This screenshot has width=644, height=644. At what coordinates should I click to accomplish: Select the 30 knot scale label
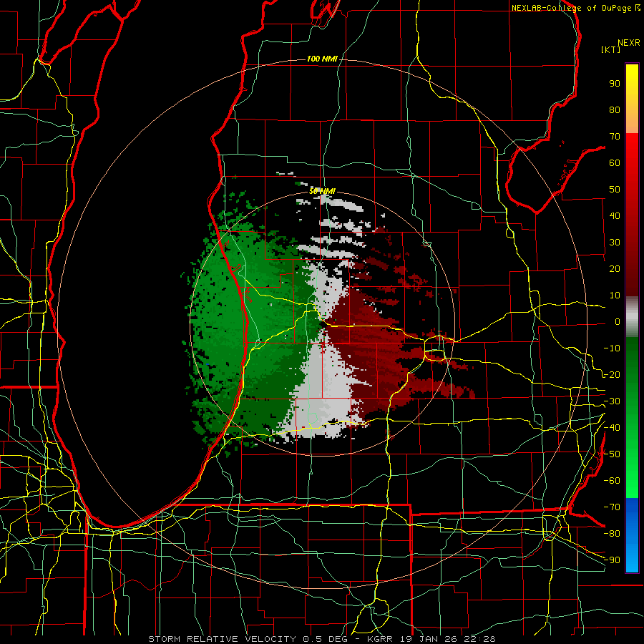tap(615, 243)
